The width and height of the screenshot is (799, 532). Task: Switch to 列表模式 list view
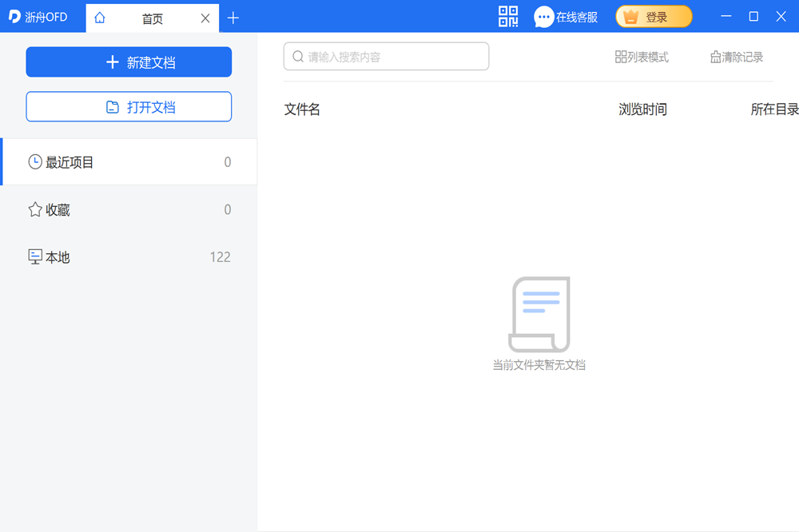pyautogui.click(x=642, y=57)
